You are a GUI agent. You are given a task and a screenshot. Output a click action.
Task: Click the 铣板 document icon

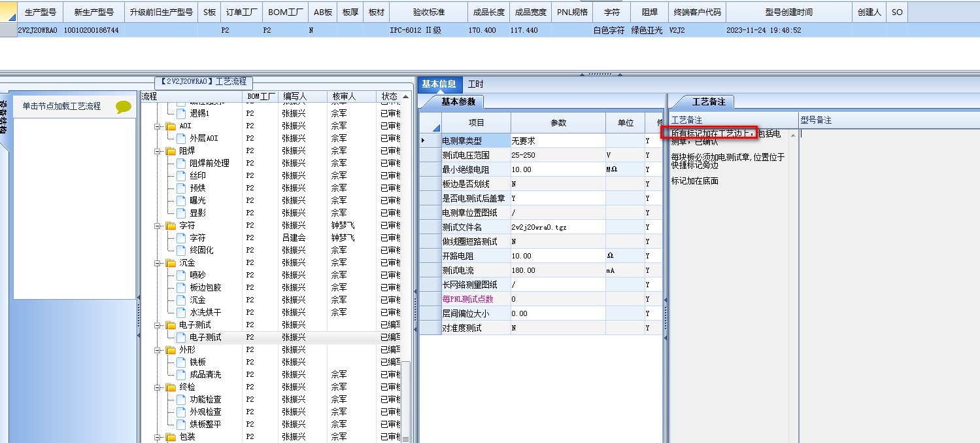(182, 363)
